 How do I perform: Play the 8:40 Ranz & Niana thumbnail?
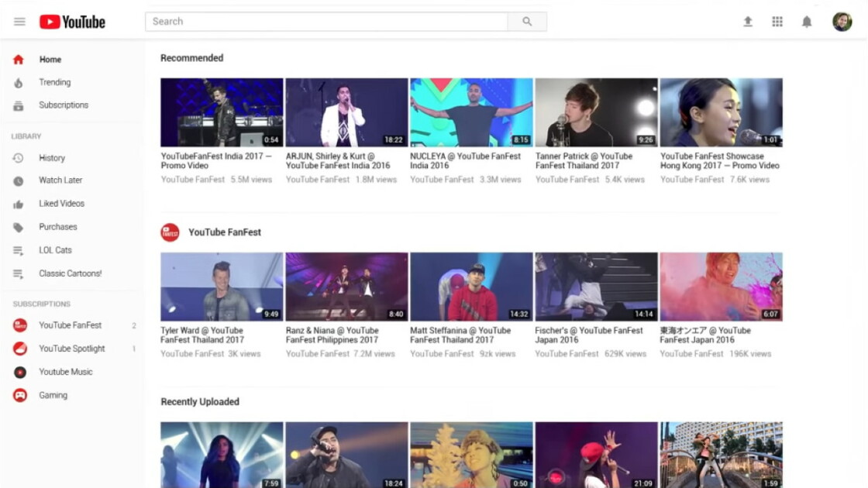[346, 287]
